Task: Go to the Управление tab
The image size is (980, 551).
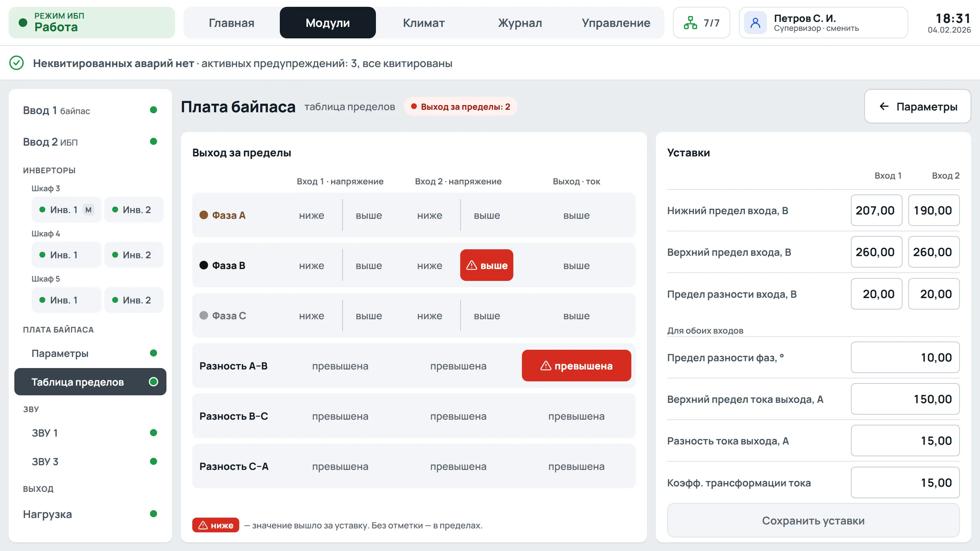Action: (616, 23)
